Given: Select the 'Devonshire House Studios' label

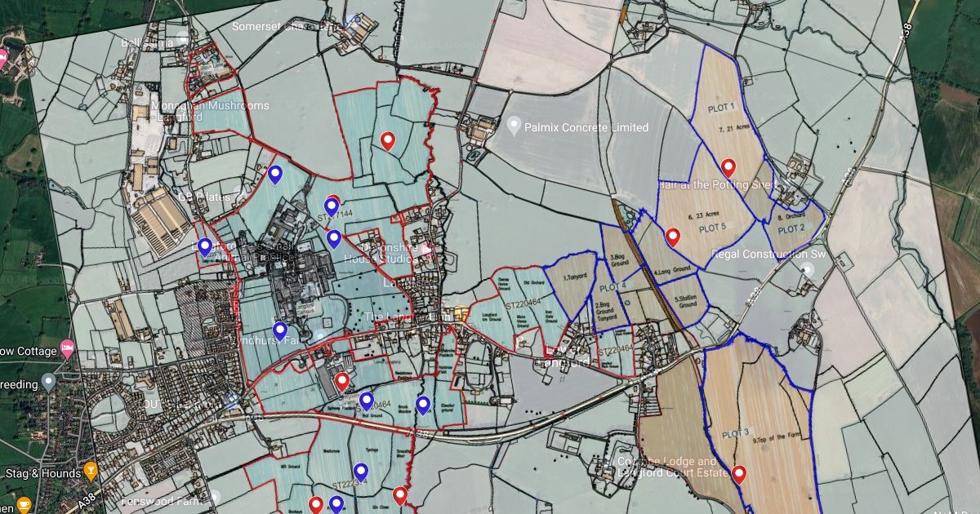Looking at the screenshot, I should click(x=382, y=255).
